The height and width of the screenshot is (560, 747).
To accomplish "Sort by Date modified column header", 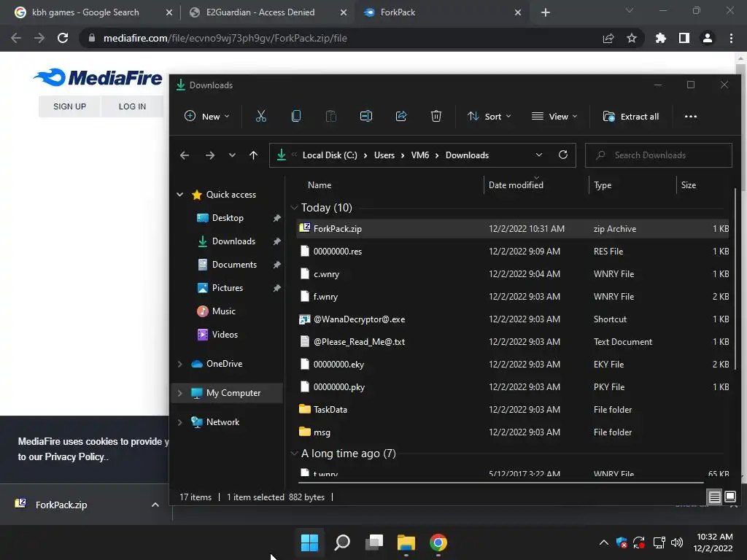I will tap(516, 184).
